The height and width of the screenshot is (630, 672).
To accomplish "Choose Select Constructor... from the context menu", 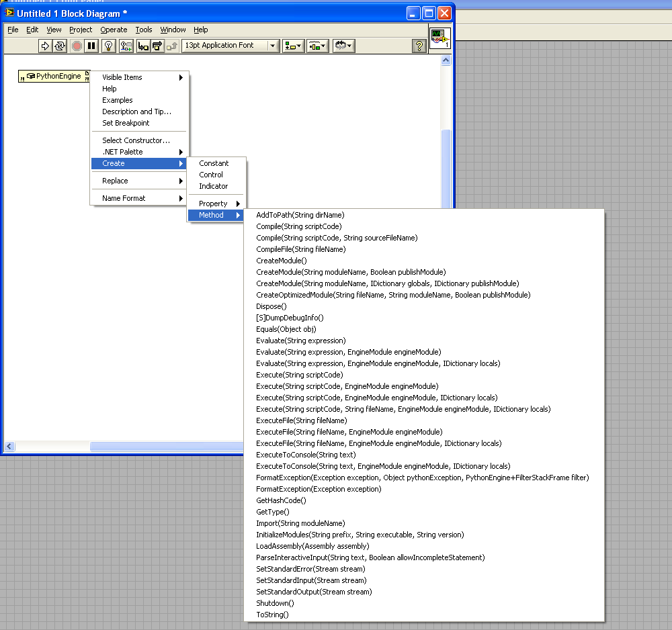I will [136, 140].
